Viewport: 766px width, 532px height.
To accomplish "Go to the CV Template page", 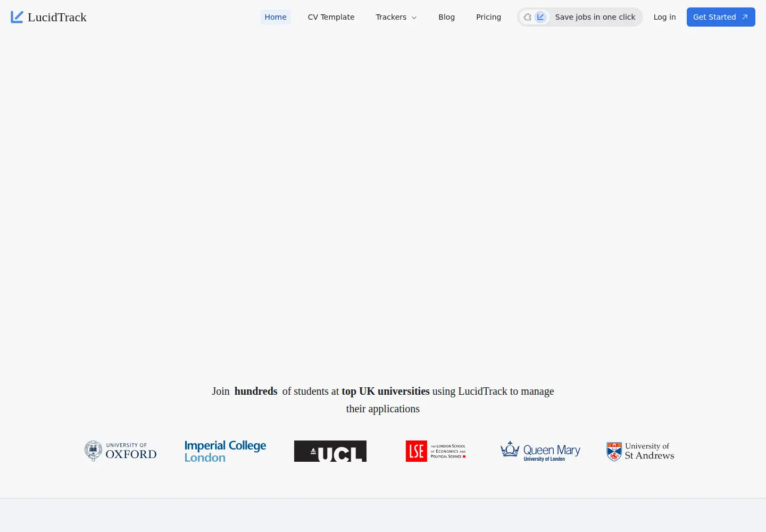I will [331, 17].
